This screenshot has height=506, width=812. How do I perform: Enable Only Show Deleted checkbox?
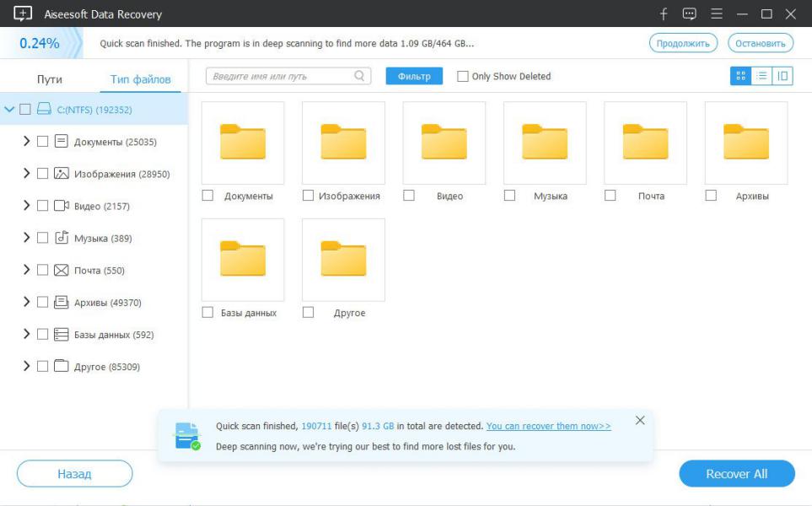click(462, 76)
